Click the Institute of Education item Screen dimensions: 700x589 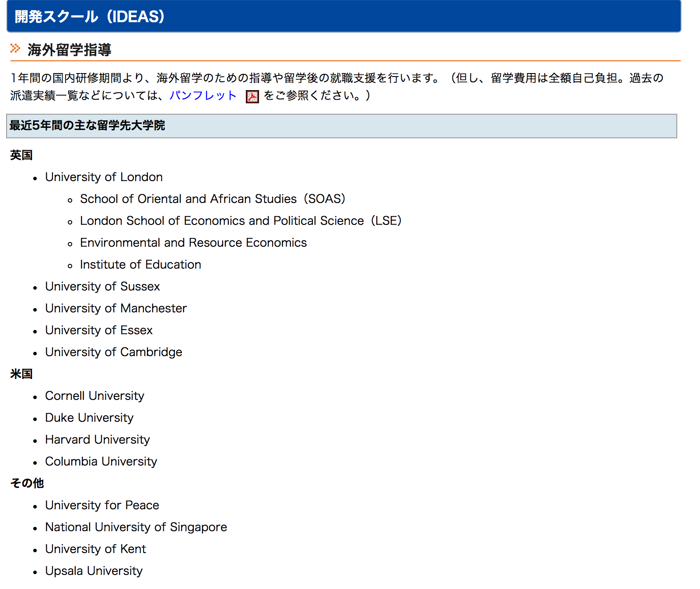tap(140, 264)
